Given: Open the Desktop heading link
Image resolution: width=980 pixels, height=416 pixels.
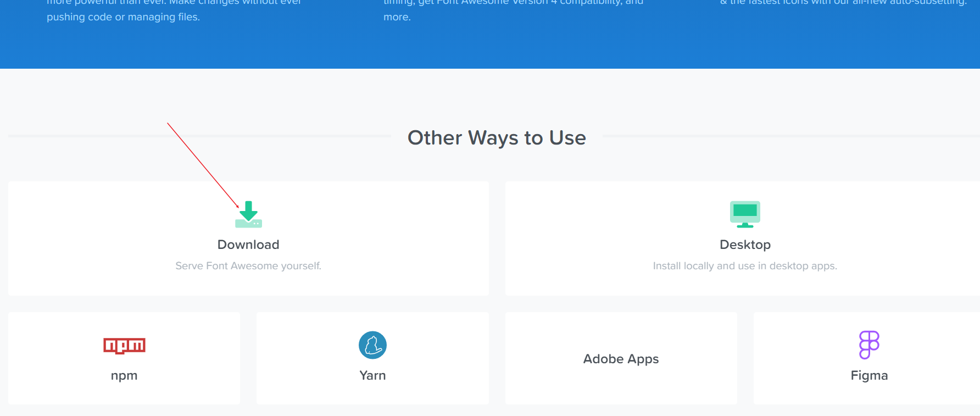Looking at the screenshot, I should click(x=745, y=245).
